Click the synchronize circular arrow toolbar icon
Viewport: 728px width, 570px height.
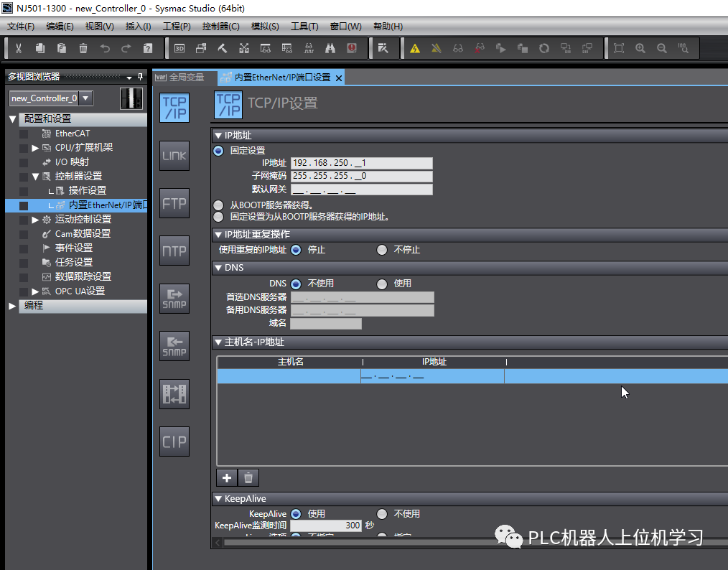click(544, 48)
